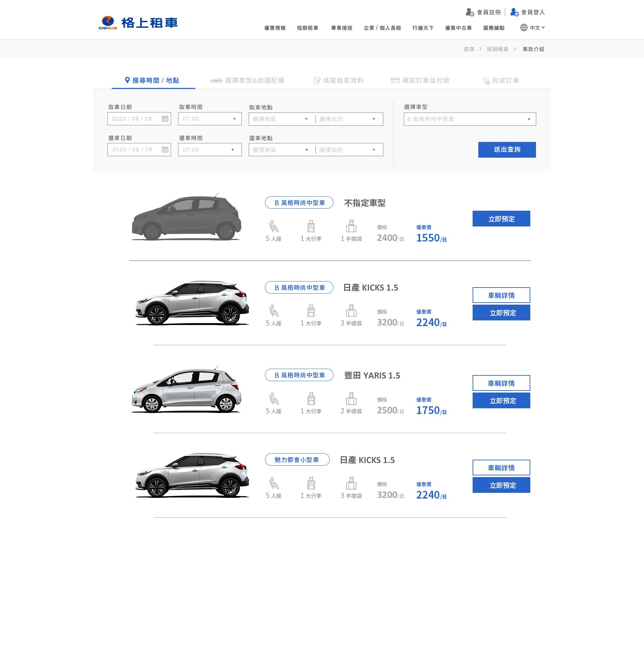Click the form icon beside 填寫租車資料
Image resolution: width=644 pixels, height=671 pixels.
tap(317, 81)
